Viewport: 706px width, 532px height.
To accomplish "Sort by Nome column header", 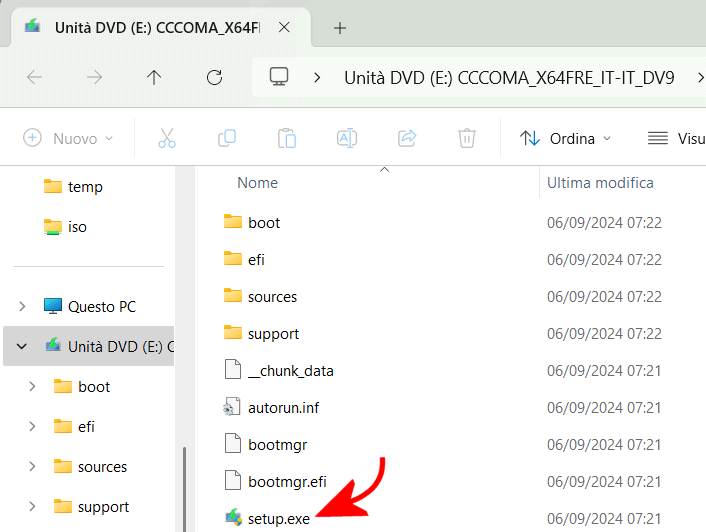I will [258, 183].
